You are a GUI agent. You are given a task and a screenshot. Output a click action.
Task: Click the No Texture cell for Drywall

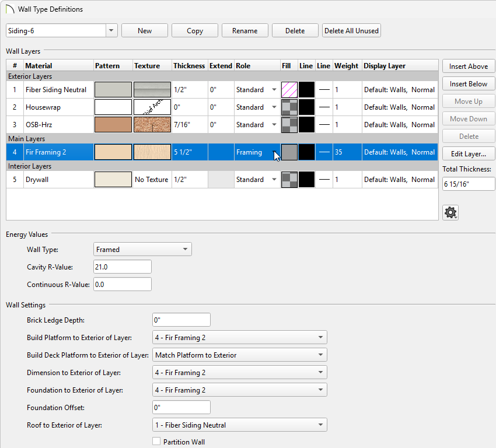[152, 180]
